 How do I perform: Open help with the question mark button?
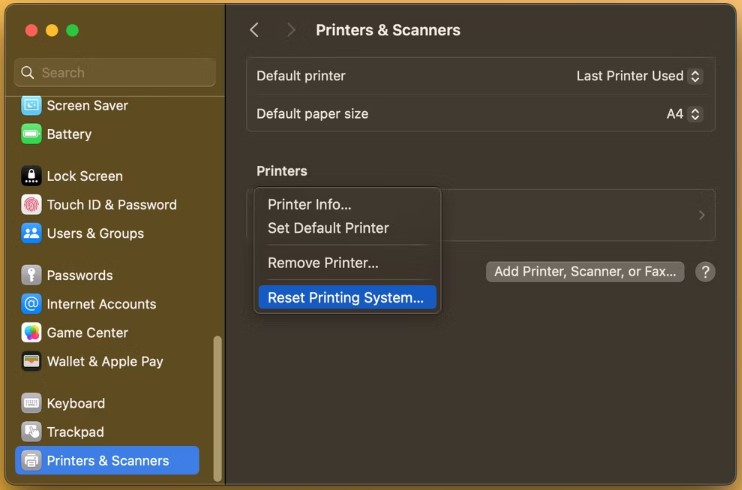705,272
